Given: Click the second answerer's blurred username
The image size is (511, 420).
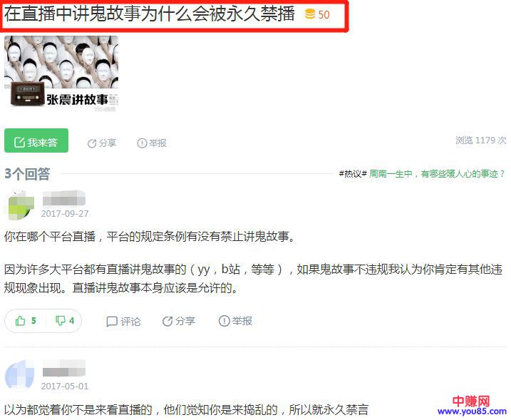Looking at the screenshot, I should click(x=64, y=368).
